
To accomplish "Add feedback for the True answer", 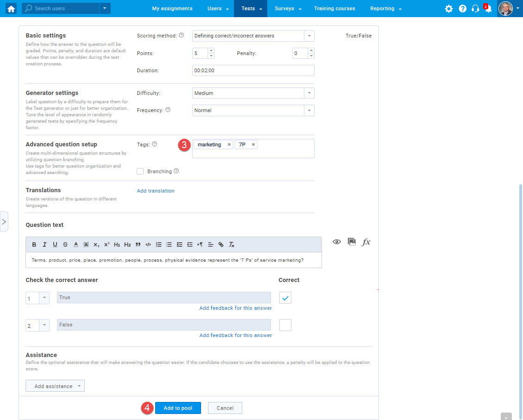I will (x=235, y=308).
